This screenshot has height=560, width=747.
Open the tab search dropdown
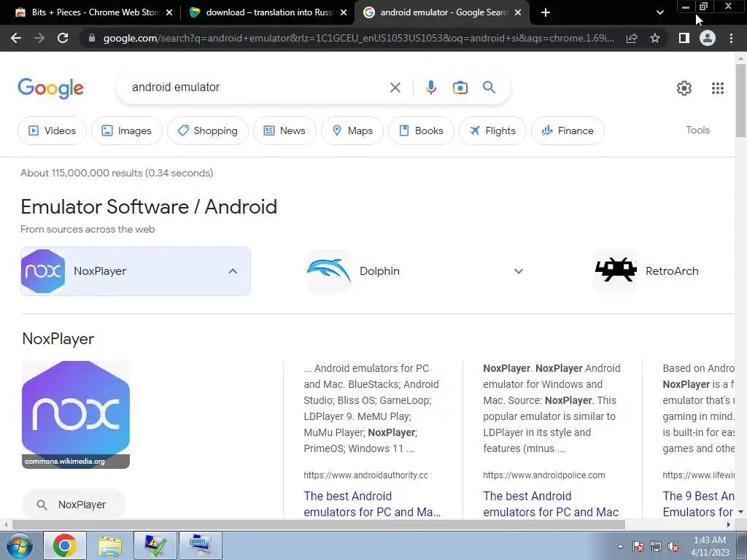(x=659, y=12)
